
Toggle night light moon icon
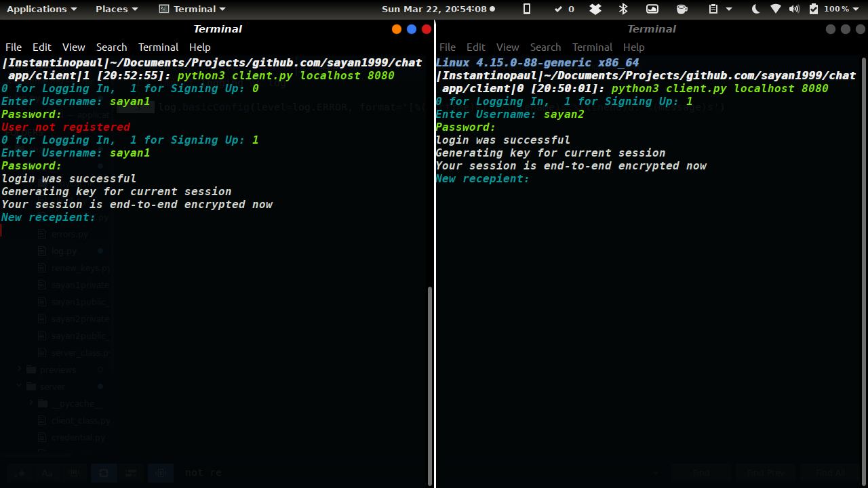pos(756,9)
